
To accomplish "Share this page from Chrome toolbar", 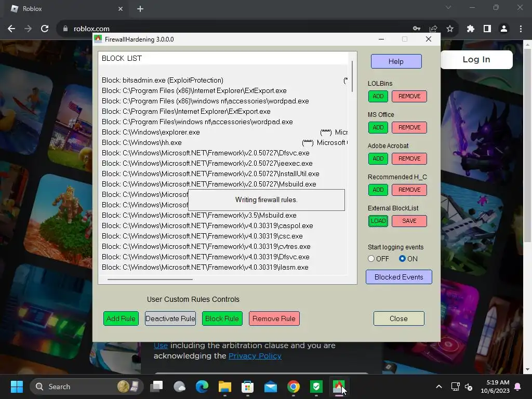I will 433,29.
